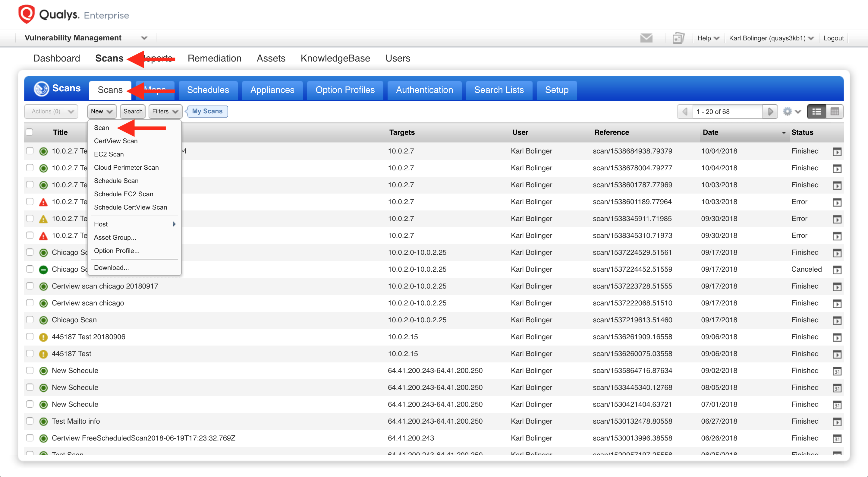
Task: Open the Vulnerability Management module dropdown
Action: click(x=145, y=38)
